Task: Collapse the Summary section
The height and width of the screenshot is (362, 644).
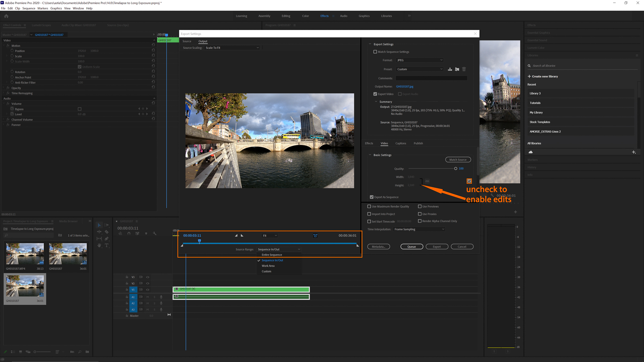Action: tap(376, 101)
